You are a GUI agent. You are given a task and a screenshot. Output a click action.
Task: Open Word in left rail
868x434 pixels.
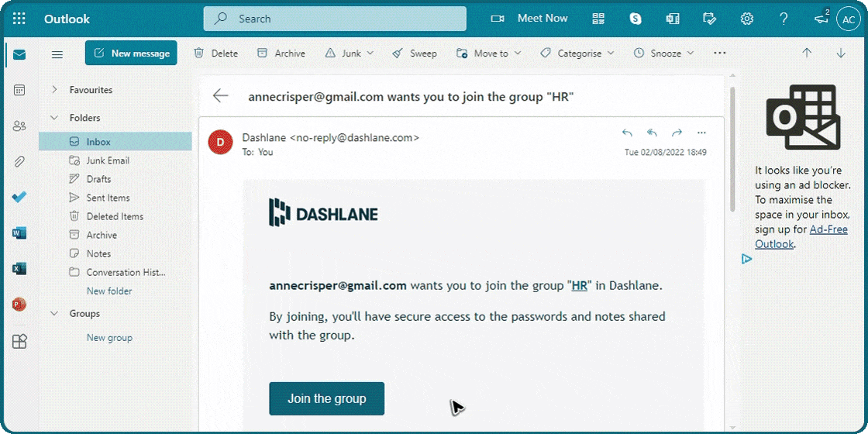coord(19,233)
